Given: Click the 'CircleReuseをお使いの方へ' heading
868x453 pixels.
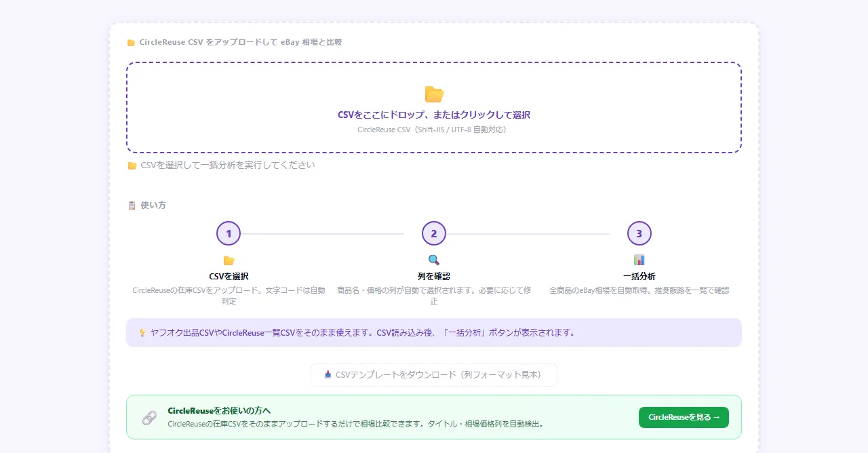Looking at the screenshot, I should pos(219,411).
